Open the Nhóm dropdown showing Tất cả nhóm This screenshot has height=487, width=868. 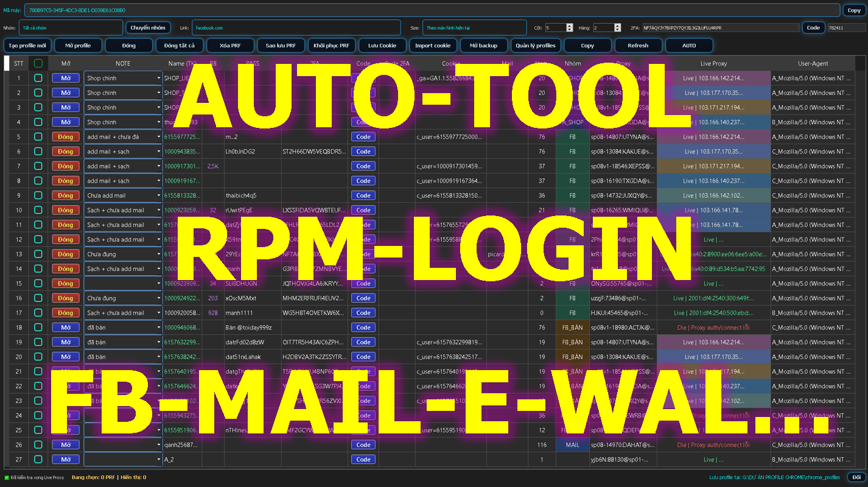71,27
